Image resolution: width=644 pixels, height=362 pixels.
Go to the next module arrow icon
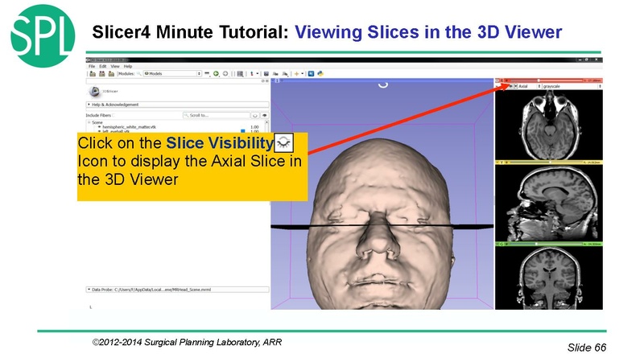pyautogui.click(x=225, y=74)
